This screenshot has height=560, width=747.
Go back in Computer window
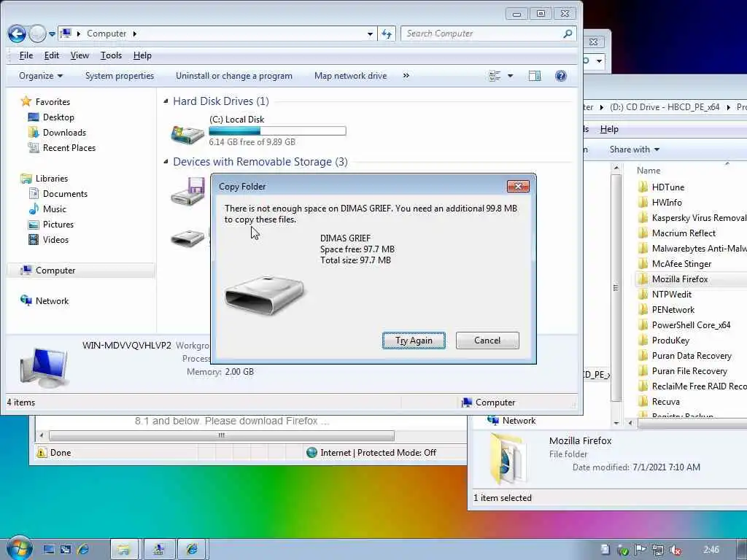[18, 34]
